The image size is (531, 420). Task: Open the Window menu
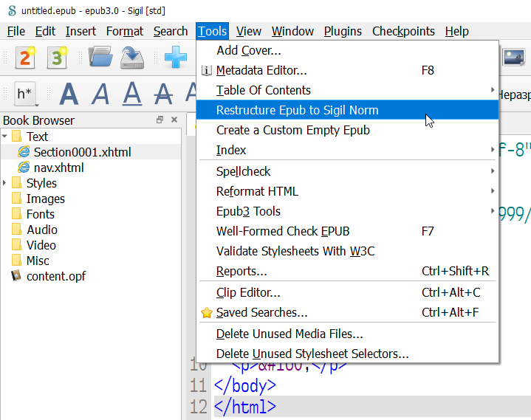tap(292, 31)
